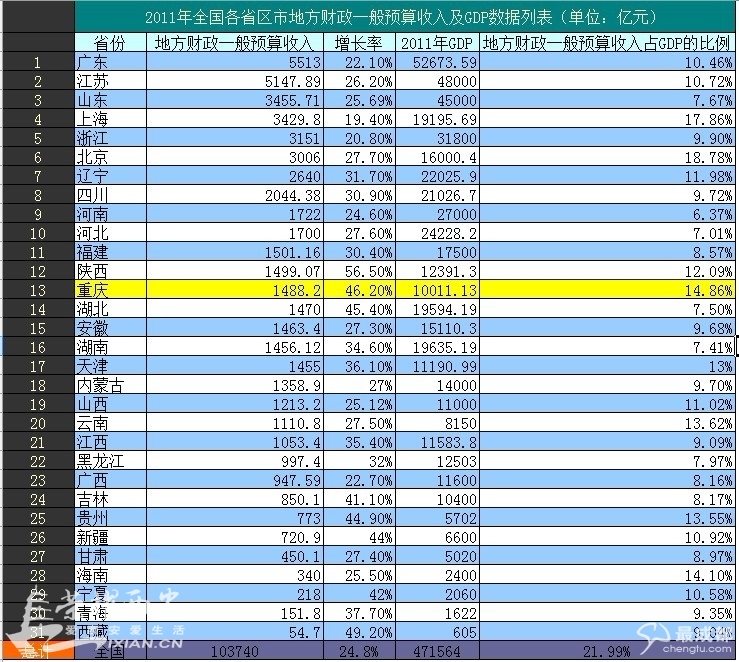Select national GDP total 471564
Viewport: 739px width, 662px height.
point(437,651)
